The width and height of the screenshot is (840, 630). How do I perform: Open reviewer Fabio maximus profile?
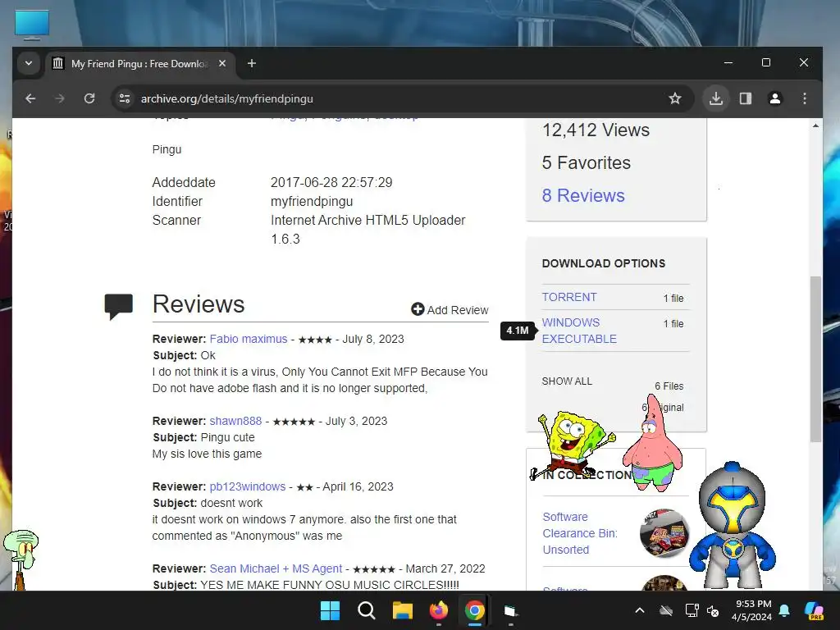(249, 339)
